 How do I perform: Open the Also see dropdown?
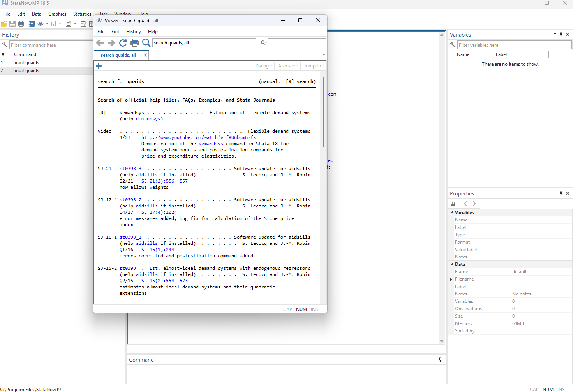[288, 66]
